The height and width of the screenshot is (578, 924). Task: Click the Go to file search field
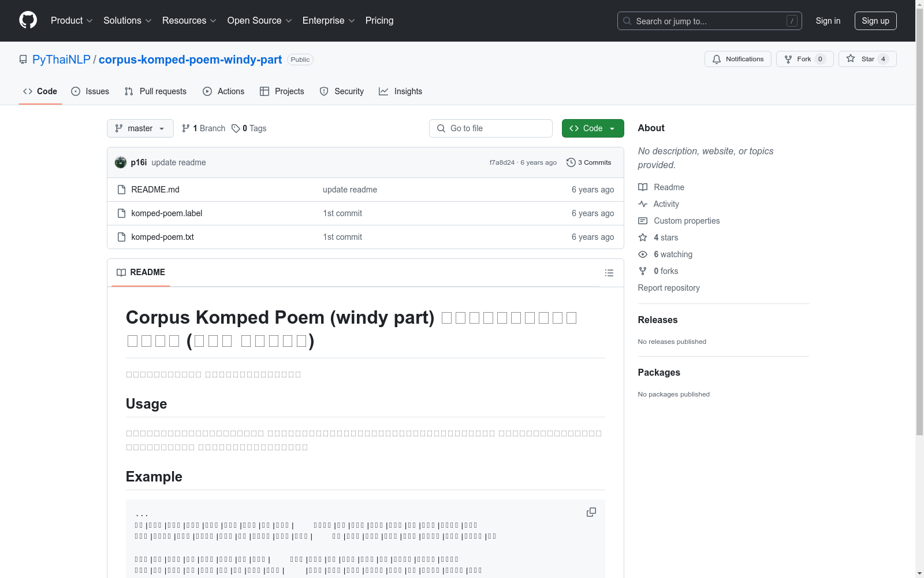click(491, 128)
